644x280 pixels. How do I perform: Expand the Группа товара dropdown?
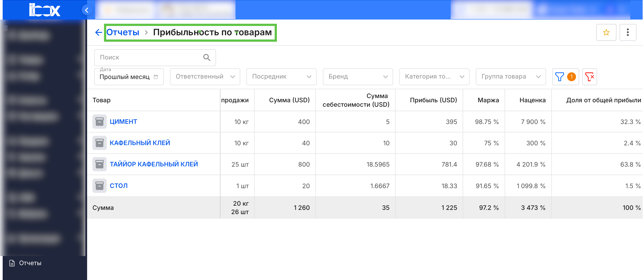click(x=510, y=77)
